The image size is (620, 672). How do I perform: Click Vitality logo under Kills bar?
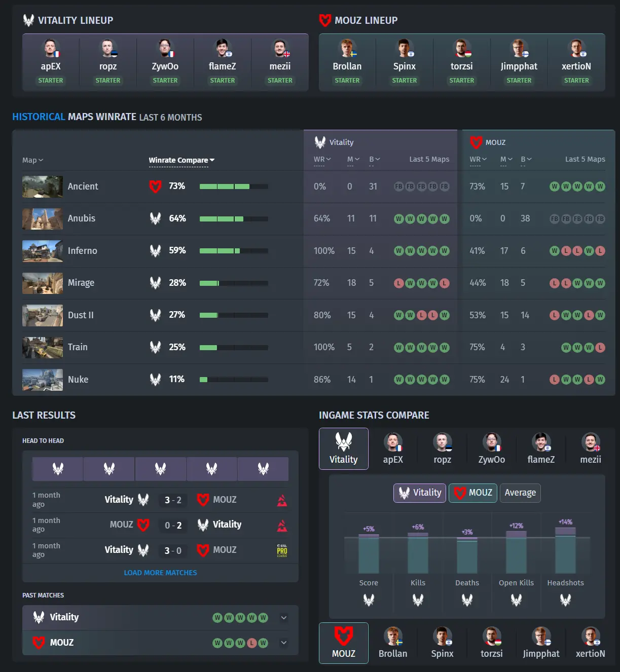[x=418, y=600]
